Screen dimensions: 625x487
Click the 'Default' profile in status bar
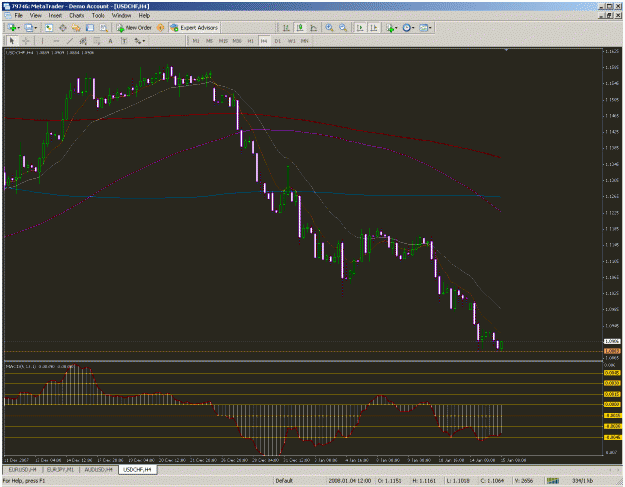(x=284, y=481)
